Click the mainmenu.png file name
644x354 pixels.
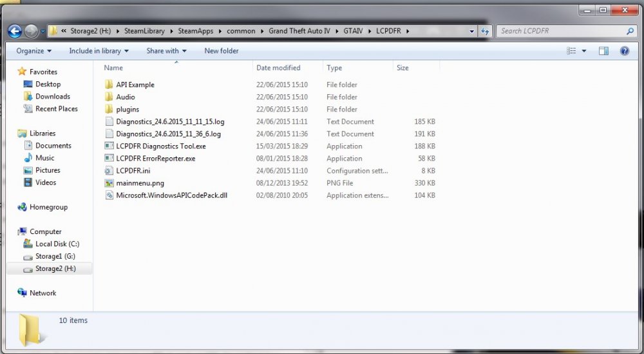click(x=140, y=183)
